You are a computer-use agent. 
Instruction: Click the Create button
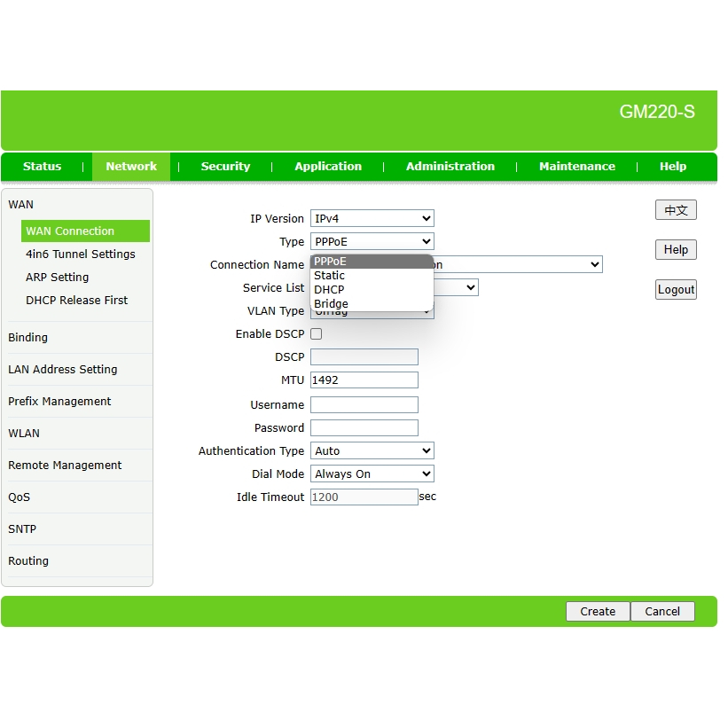tap(598, 612)
